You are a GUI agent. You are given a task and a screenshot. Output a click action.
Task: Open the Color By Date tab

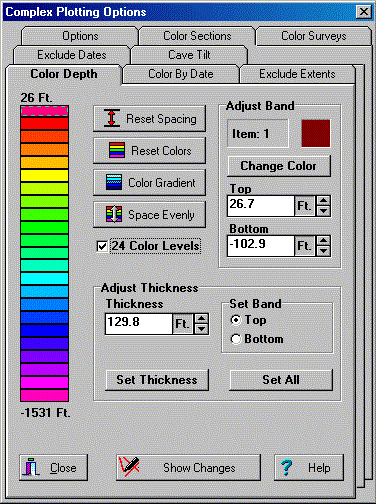(x=181, y=74)
